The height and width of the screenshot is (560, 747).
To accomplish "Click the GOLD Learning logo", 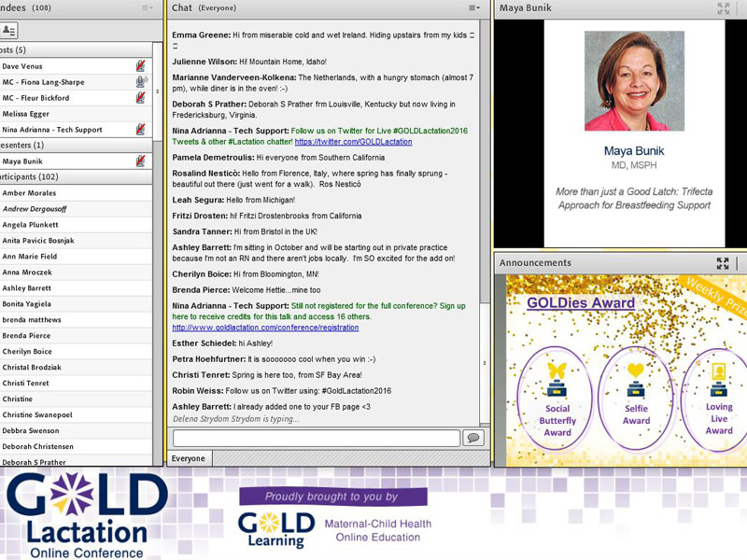I will point(276,529).
